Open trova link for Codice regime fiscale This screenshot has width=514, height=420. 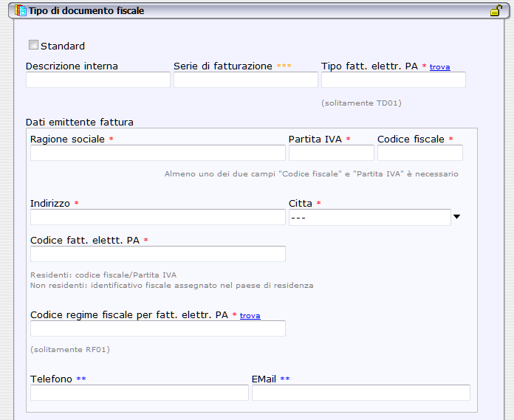[250, 316]
